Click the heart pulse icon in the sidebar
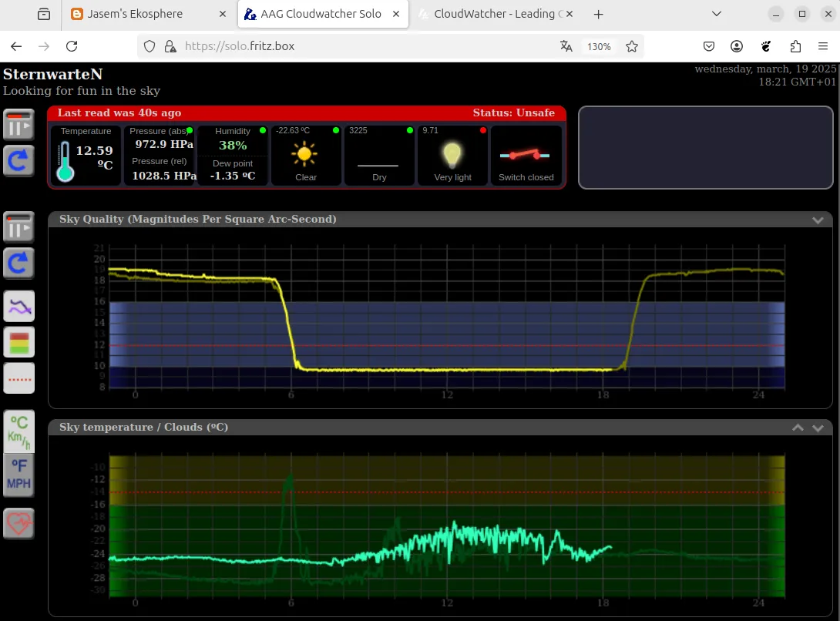 coord(18,523)
